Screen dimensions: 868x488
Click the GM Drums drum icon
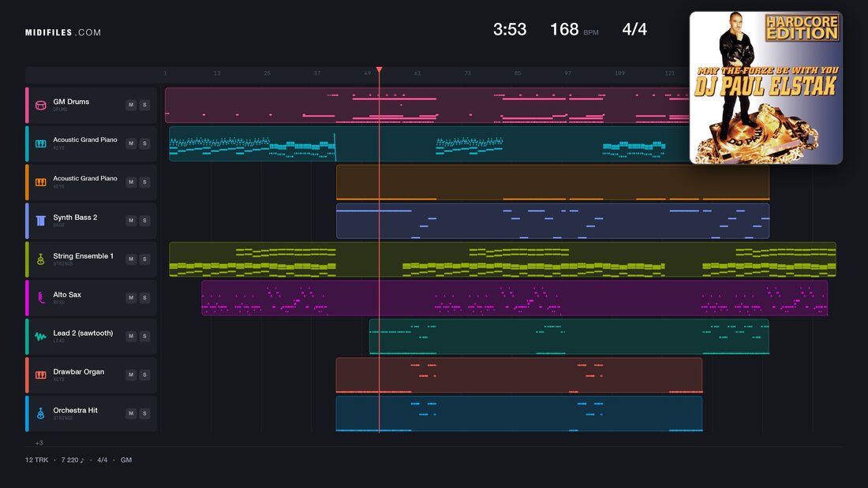40,105
